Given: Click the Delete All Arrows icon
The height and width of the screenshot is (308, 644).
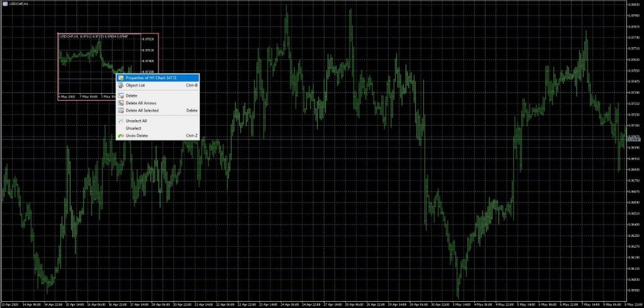Looking at the screenshot, I should click(121, 103).
